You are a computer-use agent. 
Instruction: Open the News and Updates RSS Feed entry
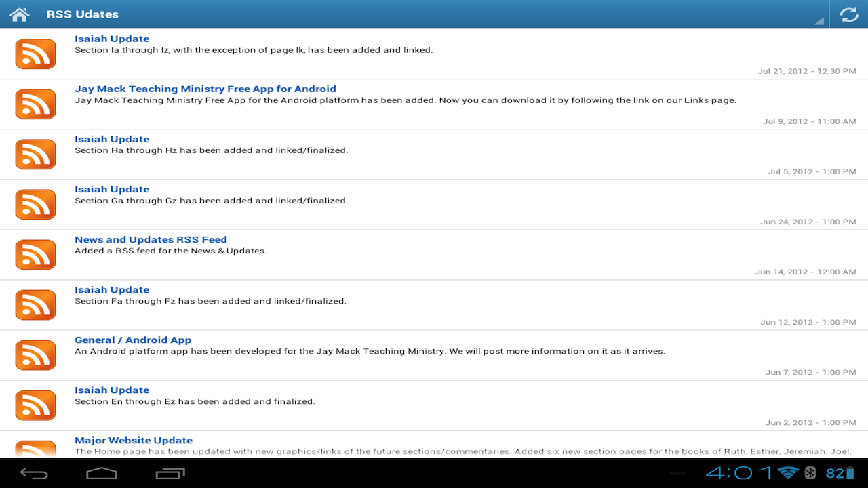(x=151, y=239)
